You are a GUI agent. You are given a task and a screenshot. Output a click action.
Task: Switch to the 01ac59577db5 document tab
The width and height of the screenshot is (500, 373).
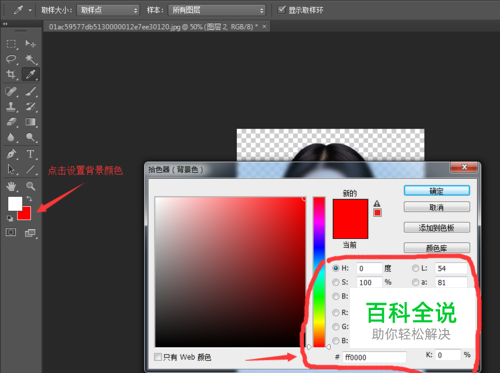pos(153,27)
